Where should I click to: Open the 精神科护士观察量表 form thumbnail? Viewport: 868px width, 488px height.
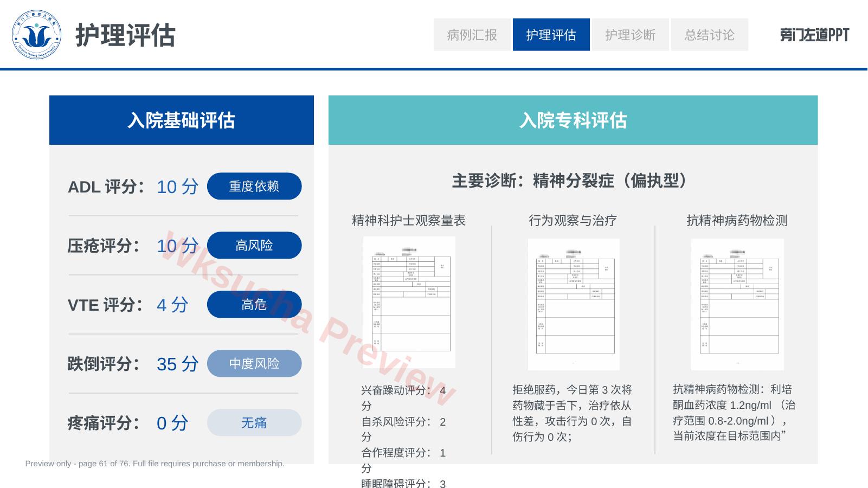pyautogui.click(x=409, y=303)
